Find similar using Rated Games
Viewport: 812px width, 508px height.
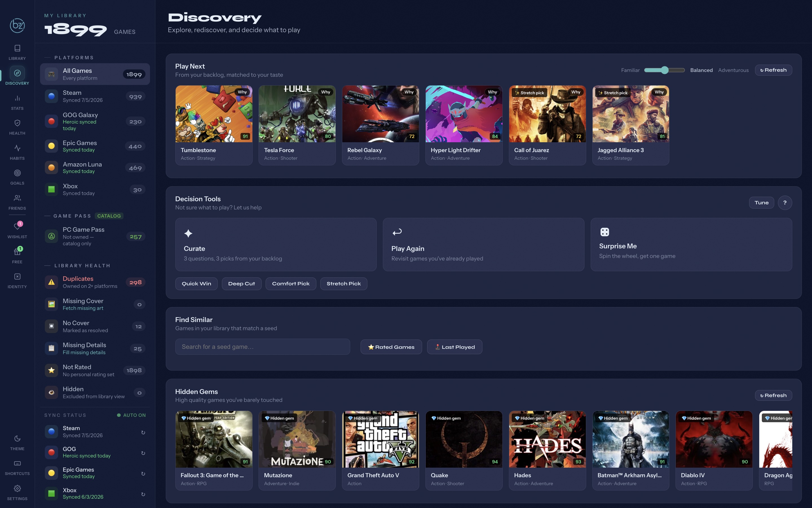(x=391, y=347)
